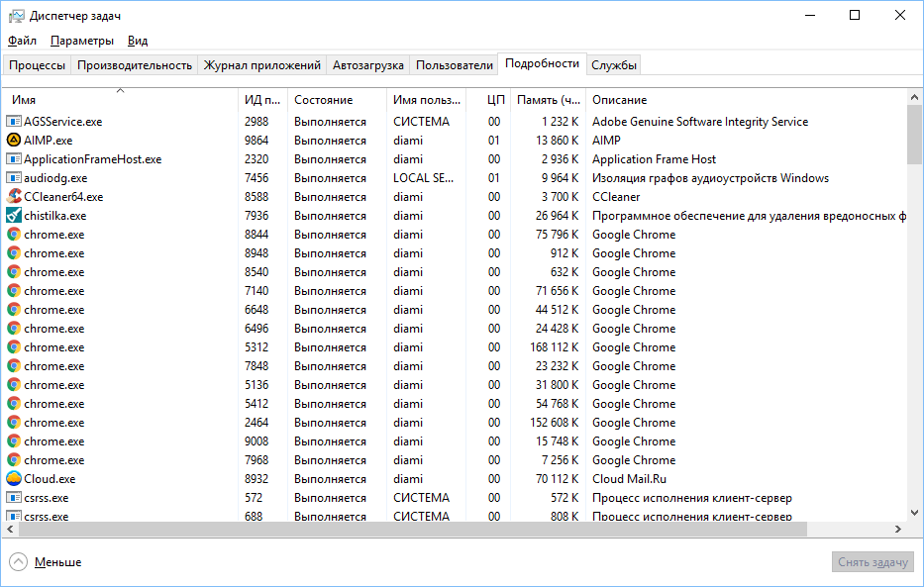Viewport: 924px width, 587px height.
Task: Click the AIMP.exe process icon
Action: pyautogui.click(x=14, y=141)
